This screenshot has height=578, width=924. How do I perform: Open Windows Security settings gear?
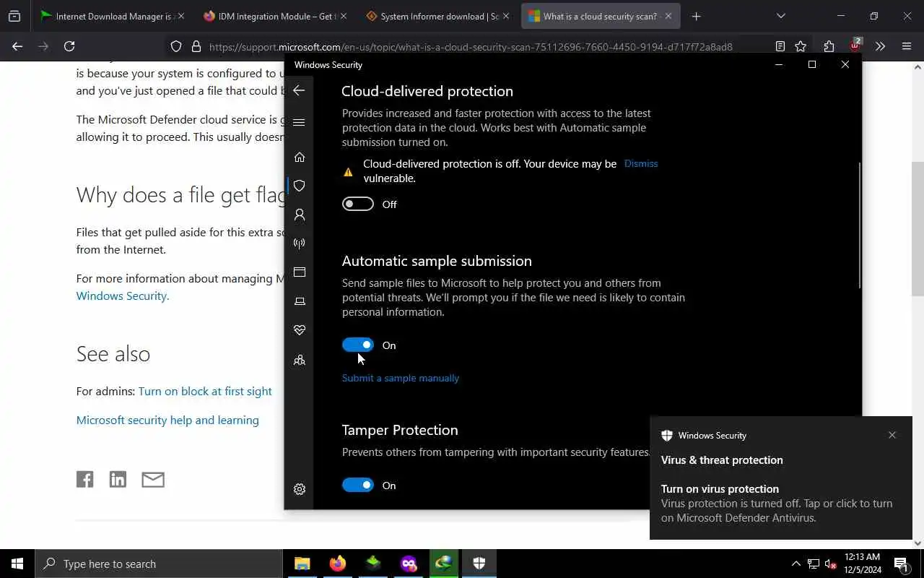[300, 489]
